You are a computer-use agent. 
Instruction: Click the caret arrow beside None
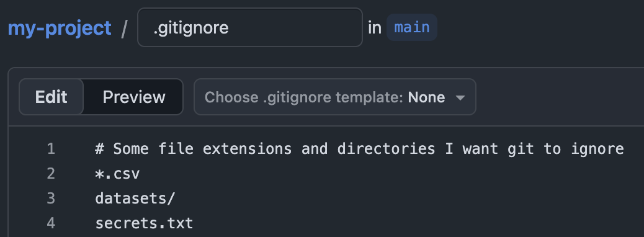460,98
